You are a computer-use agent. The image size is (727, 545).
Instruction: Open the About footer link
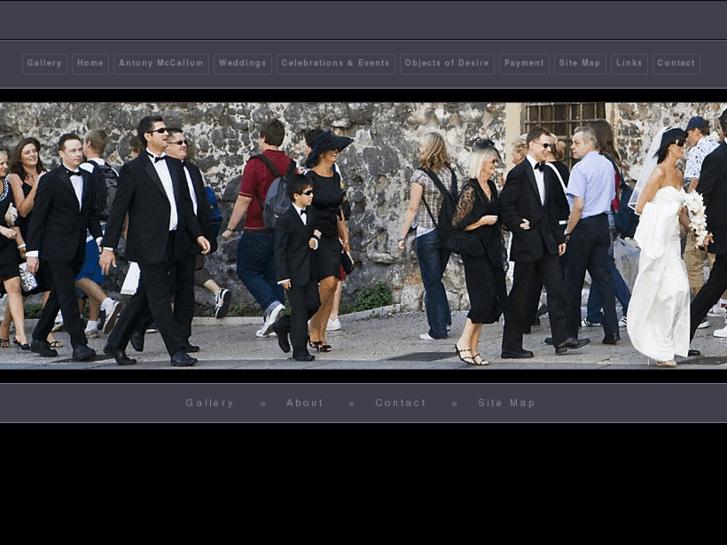(x=305, y=403)
